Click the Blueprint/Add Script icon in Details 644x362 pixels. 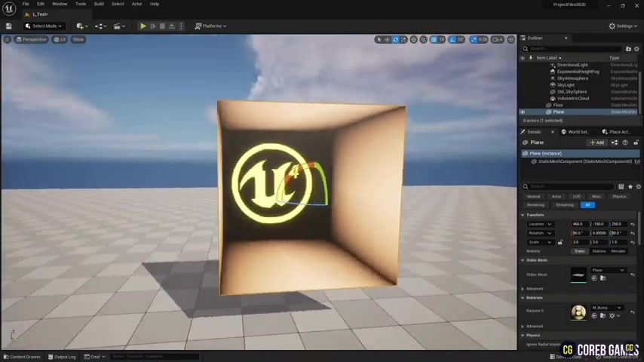coord(615,143)
